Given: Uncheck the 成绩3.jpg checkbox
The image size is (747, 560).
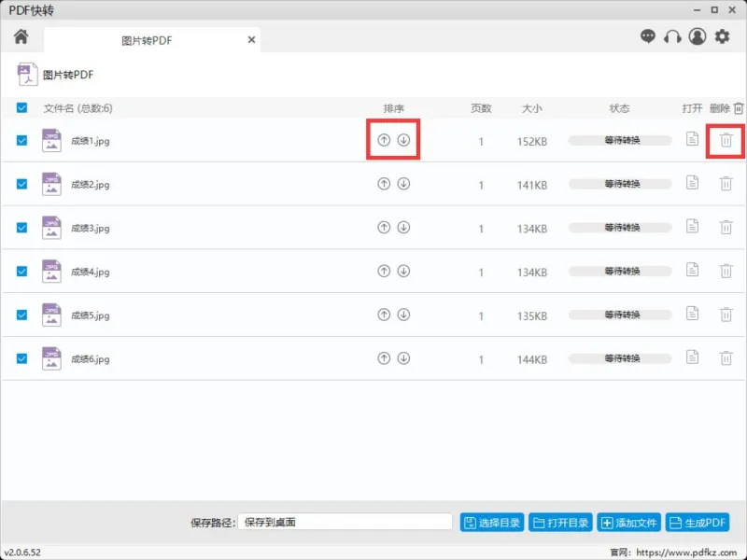Looking at the screenshot, I should pos(21,228).
